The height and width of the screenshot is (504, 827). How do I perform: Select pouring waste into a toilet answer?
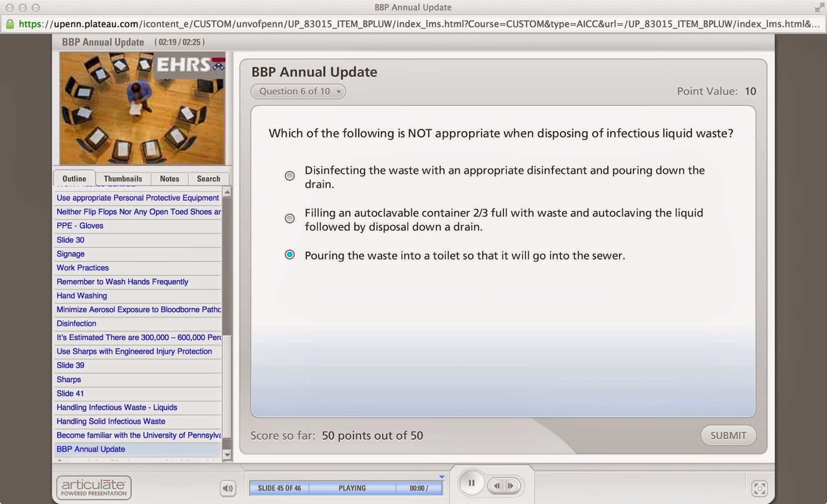tap(289, 254)
